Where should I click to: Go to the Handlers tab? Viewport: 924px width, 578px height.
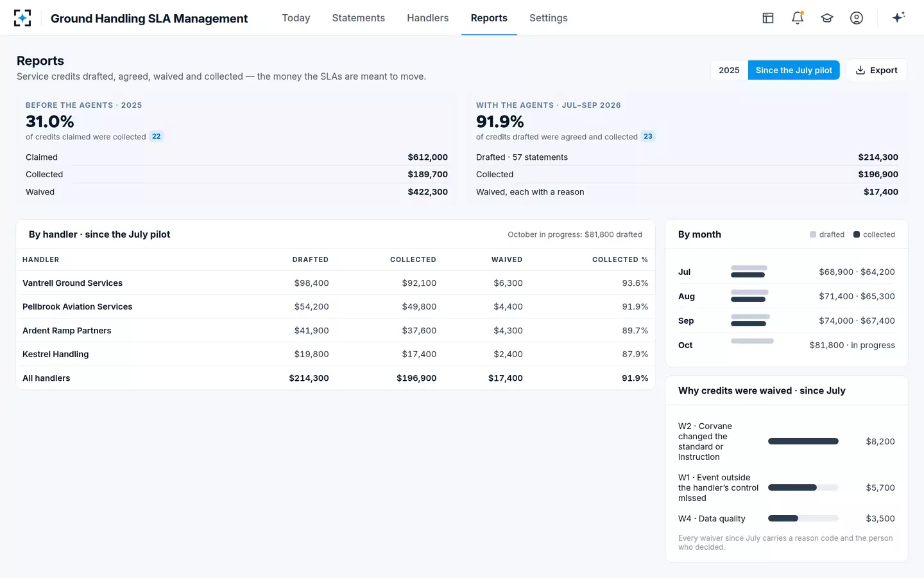428,18
